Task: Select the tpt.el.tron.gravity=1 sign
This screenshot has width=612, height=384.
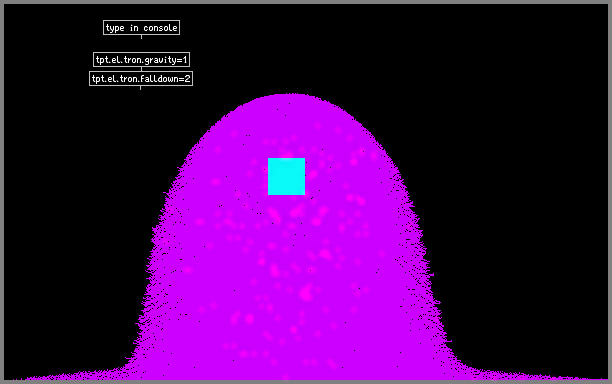Action: click(x=141, y=60)
